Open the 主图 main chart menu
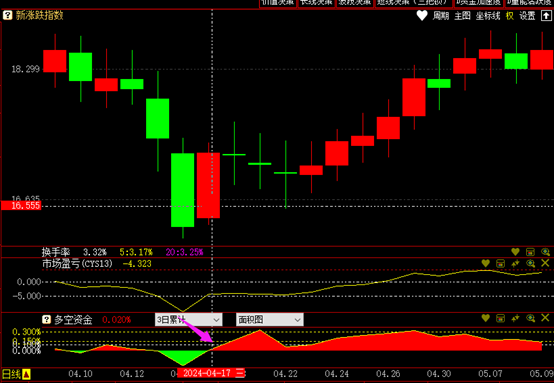Screen dimensions: 554x383 462,16
